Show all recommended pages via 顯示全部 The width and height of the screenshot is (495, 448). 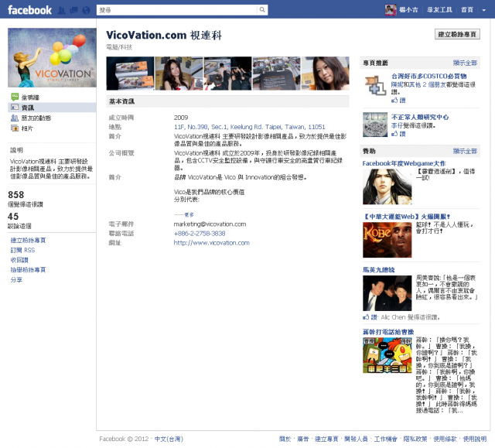pyautogui.click(x=465, y=63)
